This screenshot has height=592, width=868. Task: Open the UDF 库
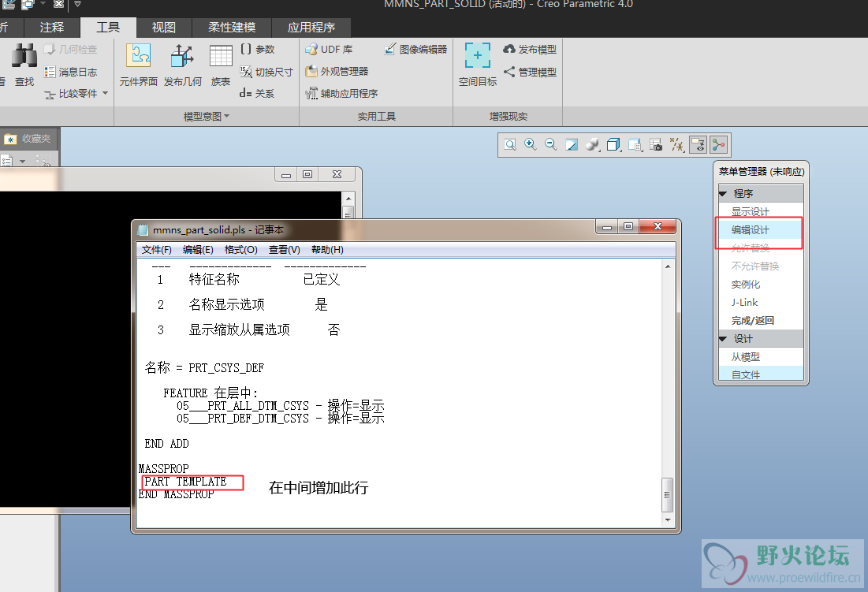pos(329,49)
